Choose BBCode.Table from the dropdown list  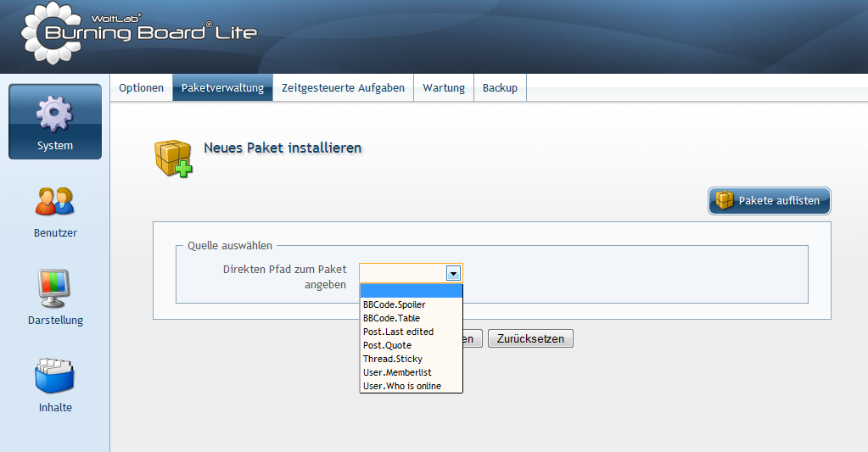[x=391, y=318]
